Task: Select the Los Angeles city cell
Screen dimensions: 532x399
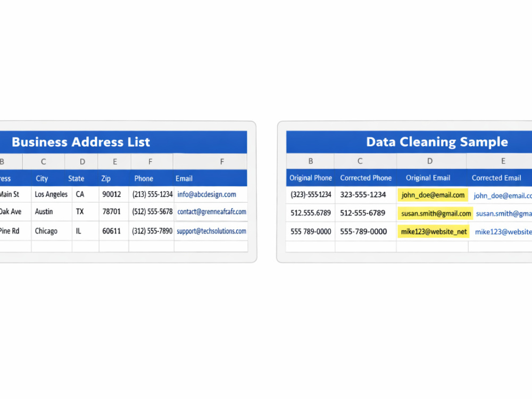Action: click(52, 194)
